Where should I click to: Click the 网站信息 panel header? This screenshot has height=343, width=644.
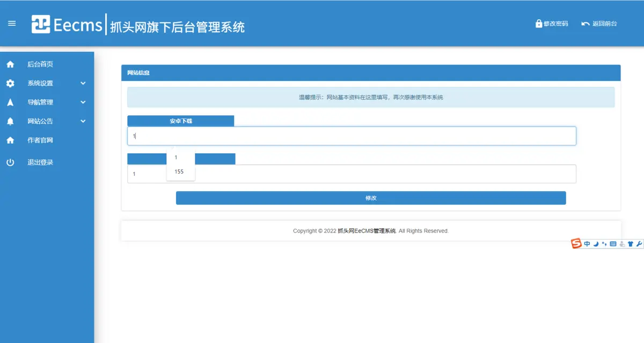click(371, 73)
